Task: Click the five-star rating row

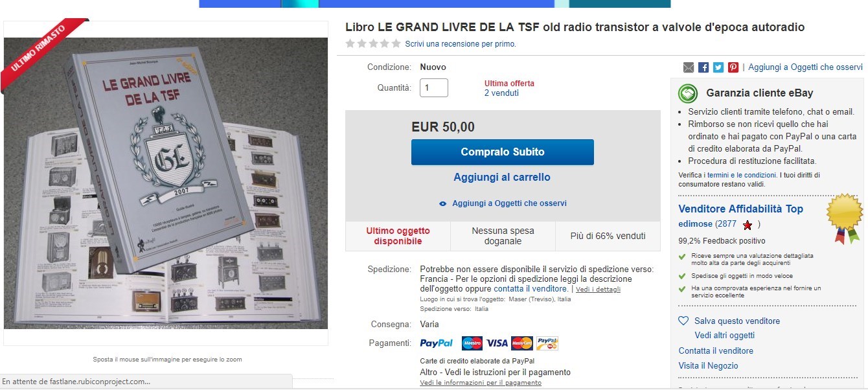Action: tap(373, 44)
